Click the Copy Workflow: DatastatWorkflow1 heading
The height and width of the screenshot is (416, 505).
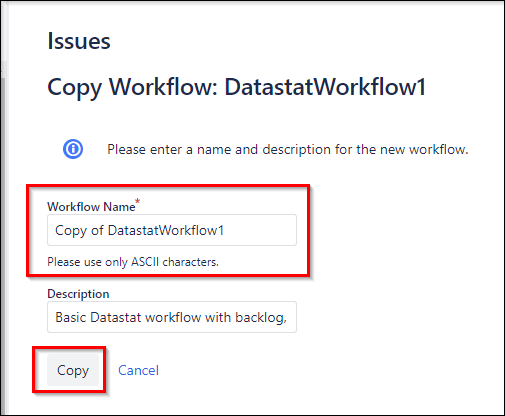(237, 87)
